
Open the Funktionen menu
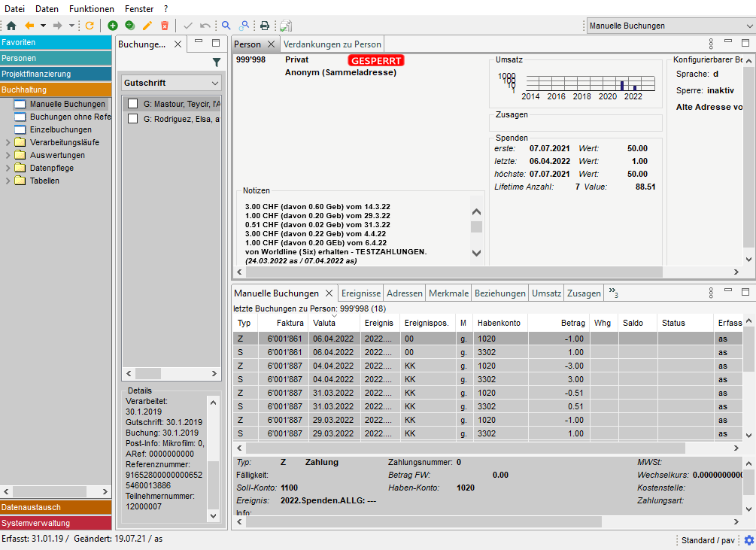(x=92, y=9)
